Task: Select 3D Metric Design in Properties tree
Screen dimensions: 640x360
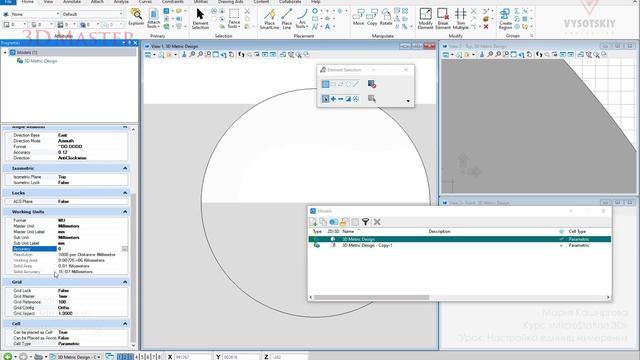Action: click(40, 61)
